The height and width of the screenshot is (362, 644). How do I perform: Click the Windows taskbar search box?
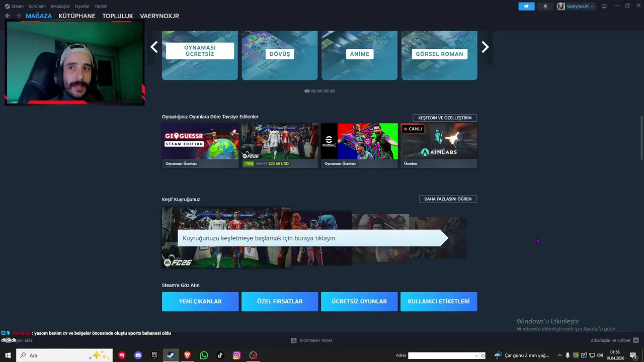click(64, 355)
